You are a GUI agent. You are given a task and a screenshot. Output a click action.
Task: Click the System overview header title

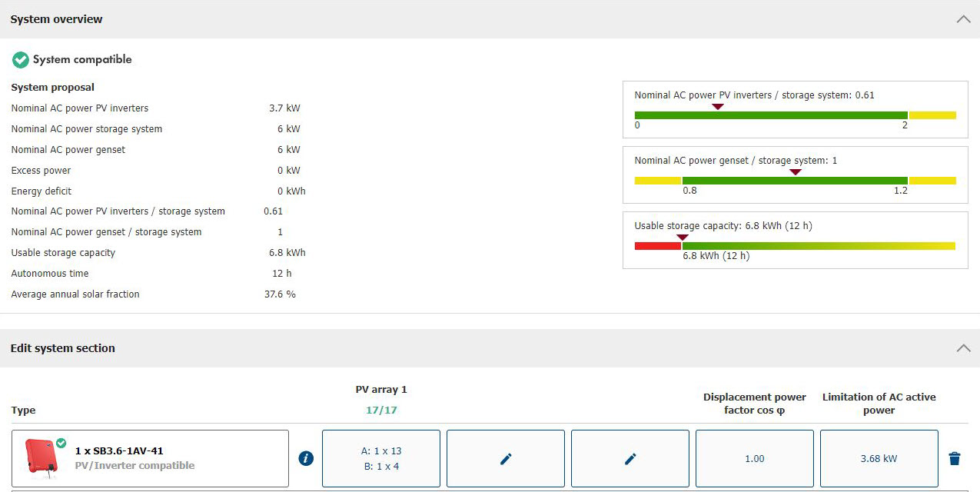[56, 19]
